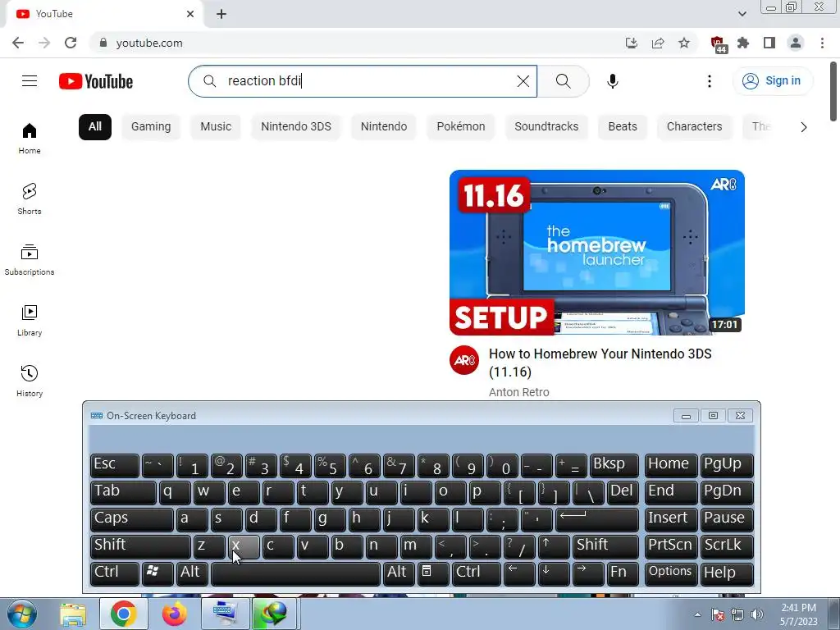Click the Anton Retro channel avatar

(464, 360)
